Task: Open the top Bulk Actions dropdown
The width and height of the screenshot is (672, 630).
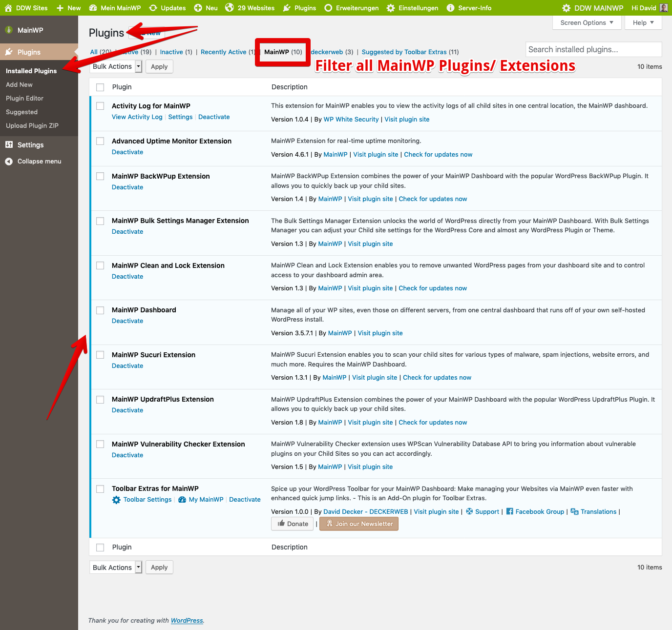Action: click(116, 66)
